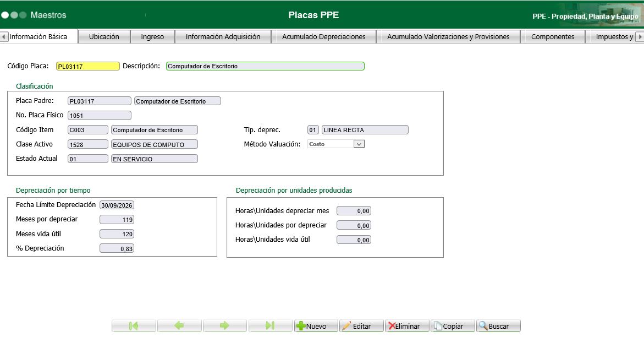Go to the next record arrow
The image size is (644, 353).
225,326
